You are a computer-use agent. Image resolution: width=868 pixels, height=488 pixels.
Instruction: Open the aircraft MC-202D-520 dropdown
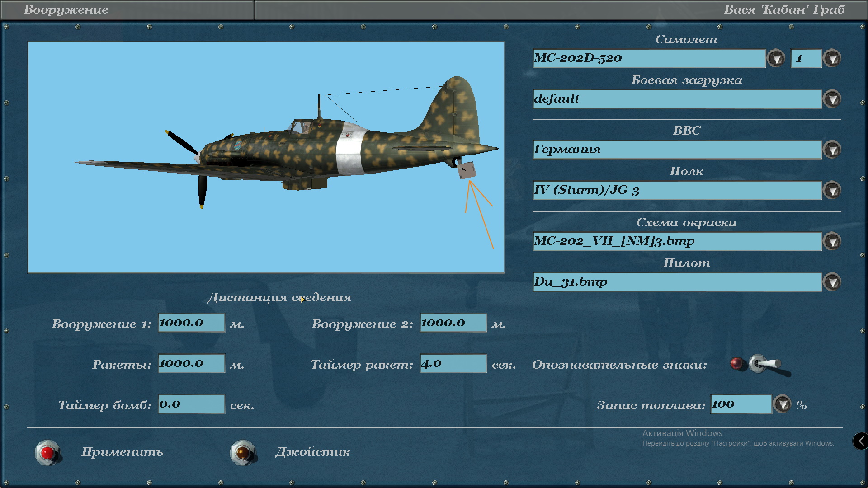pos(776,58)
